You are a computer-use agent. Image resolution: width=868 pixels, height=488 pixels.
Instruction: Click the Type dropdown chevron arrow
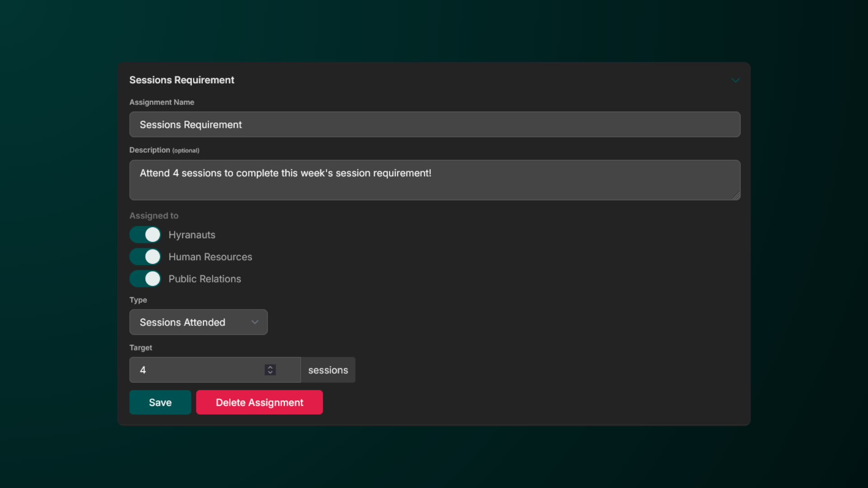coord(255,322)
